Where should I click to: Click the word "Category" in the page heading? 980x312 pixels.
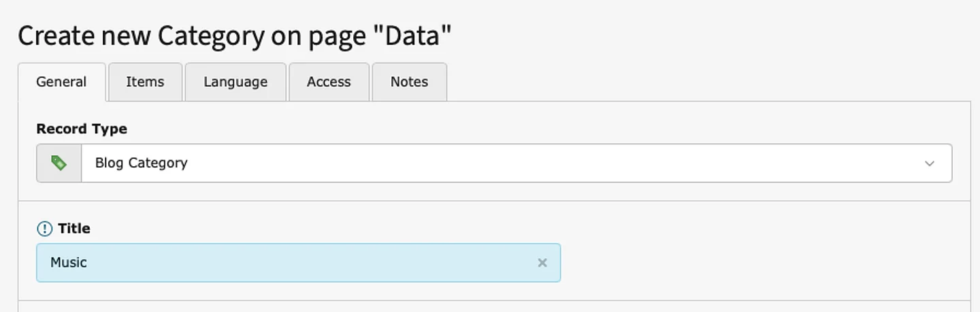point(211,36)
